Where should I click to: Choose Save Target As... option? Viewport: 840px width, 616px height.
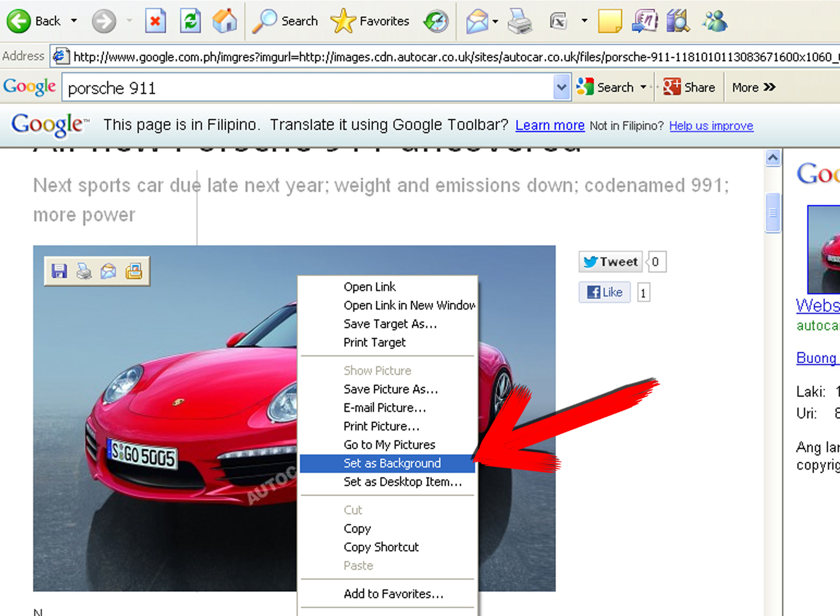point(388,324)
